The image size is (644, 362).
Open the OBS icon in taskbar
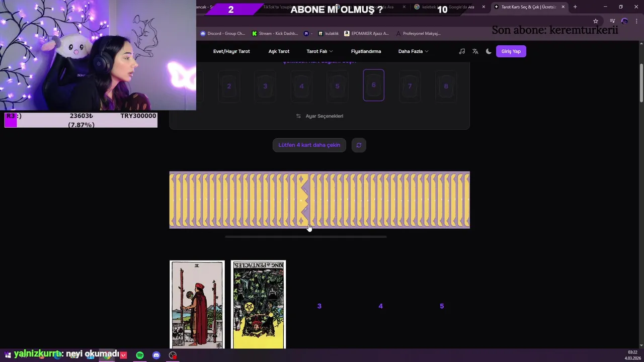coord(173,355)
